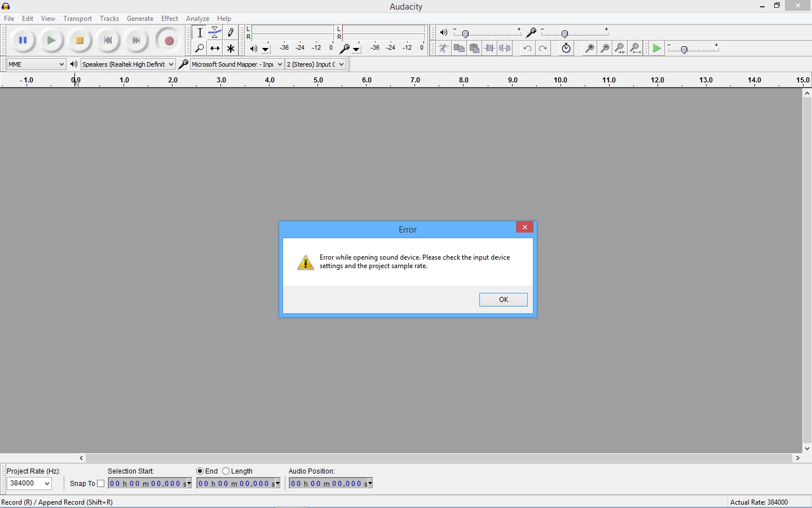Click the Paste clipboard icon
Viewport: 812px width, 508px height.
point(474,49)
